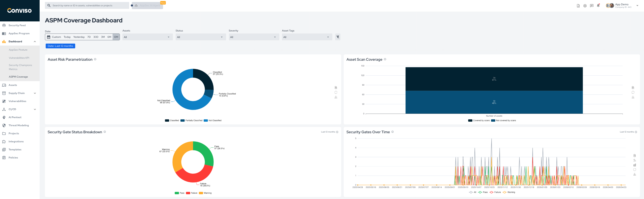
Task: Open the Status filter dropdown
Action: (201, 37)
